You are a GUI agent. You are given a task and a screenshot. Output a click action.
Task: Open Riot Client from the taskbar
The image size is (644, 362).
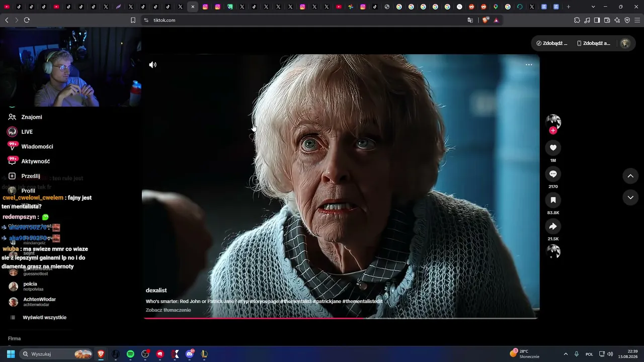tap(160, 354)
